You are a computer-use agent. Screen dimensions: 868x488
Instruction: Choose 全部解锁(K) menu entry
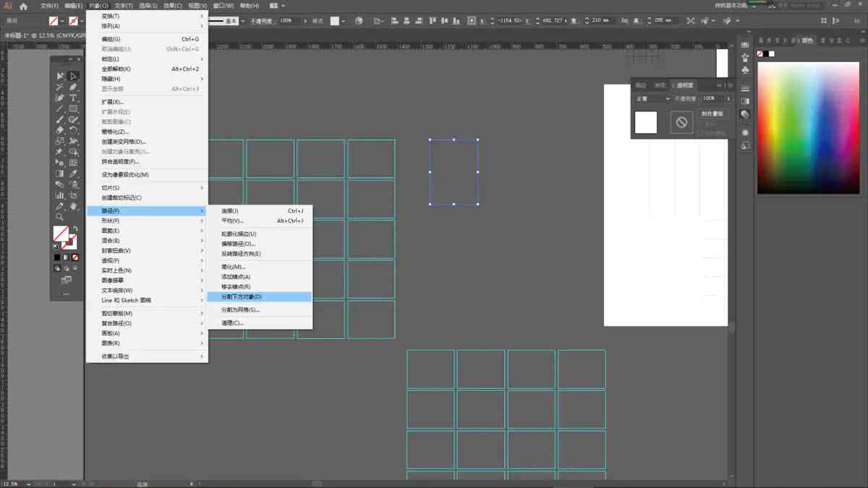[x=147, y=69]
